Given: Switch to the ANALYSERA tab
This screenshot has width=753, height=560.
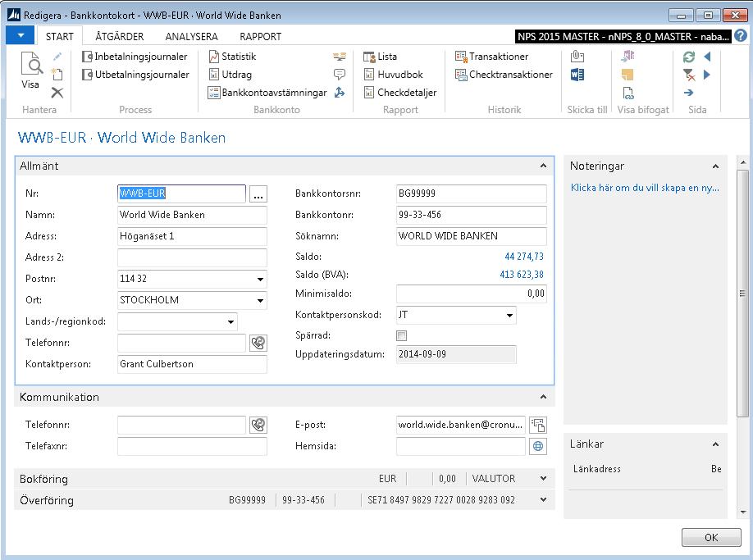Looking at the screenshot, I should (x=191, y=36).
